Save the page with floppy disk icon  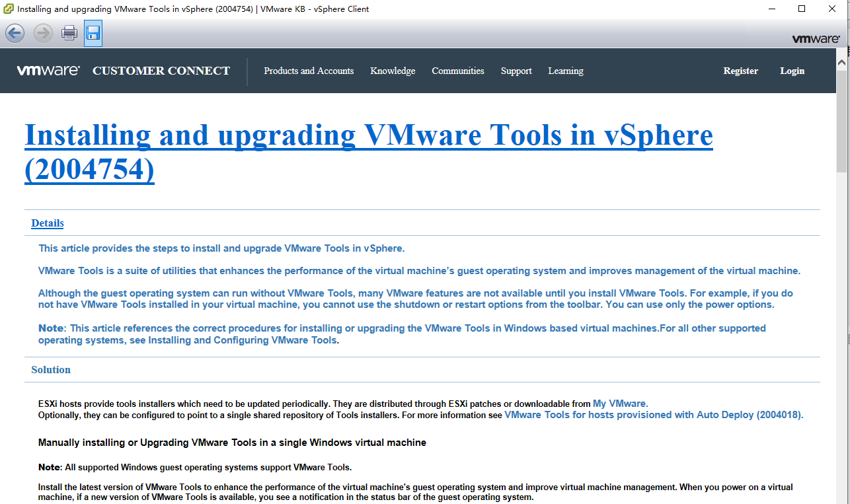point(93,33)
